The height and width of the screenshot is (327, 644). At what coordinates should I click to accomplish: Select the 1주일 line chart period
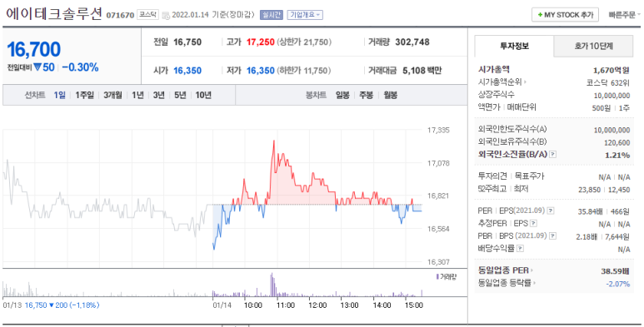85,95
